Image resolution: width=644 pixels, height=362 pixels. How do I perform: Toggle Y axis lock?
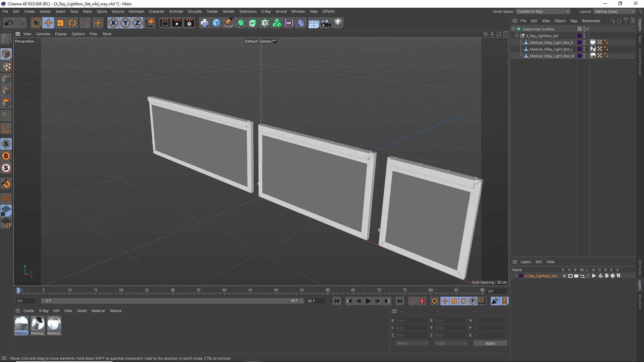[125, 23]
